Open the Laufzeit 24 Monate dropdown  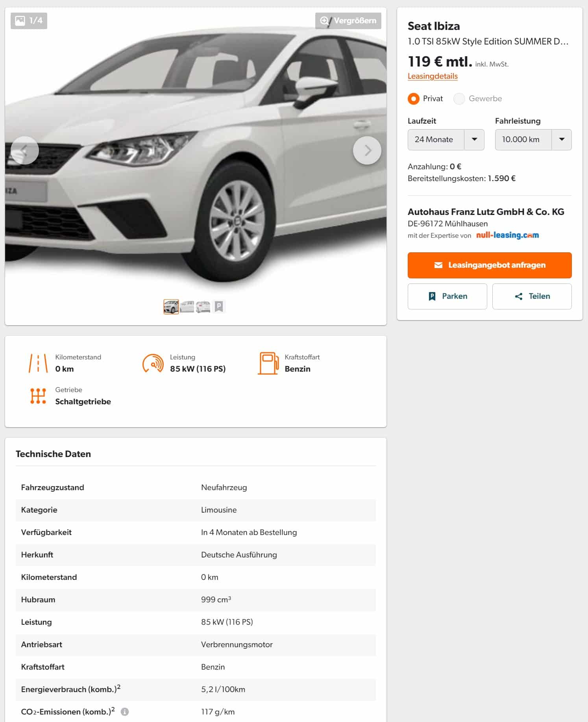(x=446, y=139)
